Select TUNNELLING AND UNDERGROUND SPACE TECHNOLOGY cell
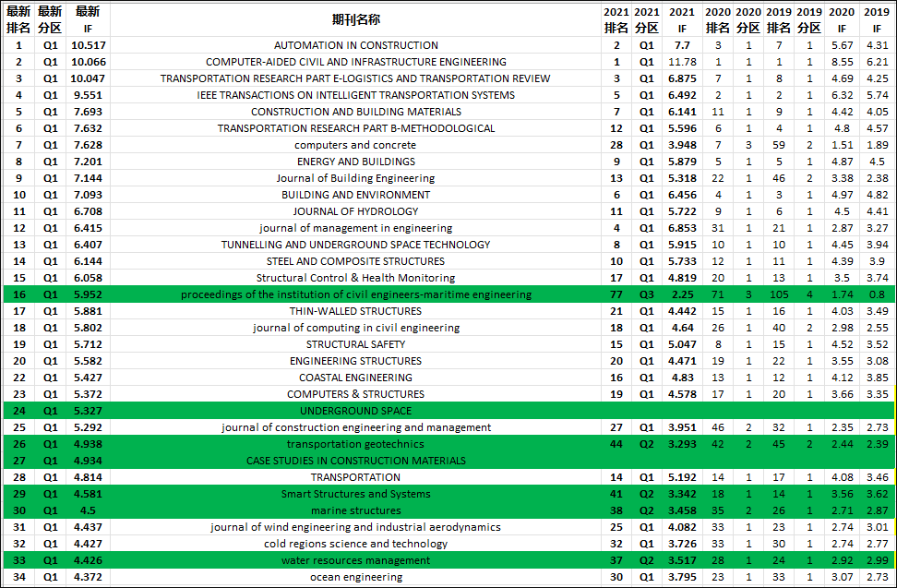The width and height of the screenshot is (897, 588). 356,245
